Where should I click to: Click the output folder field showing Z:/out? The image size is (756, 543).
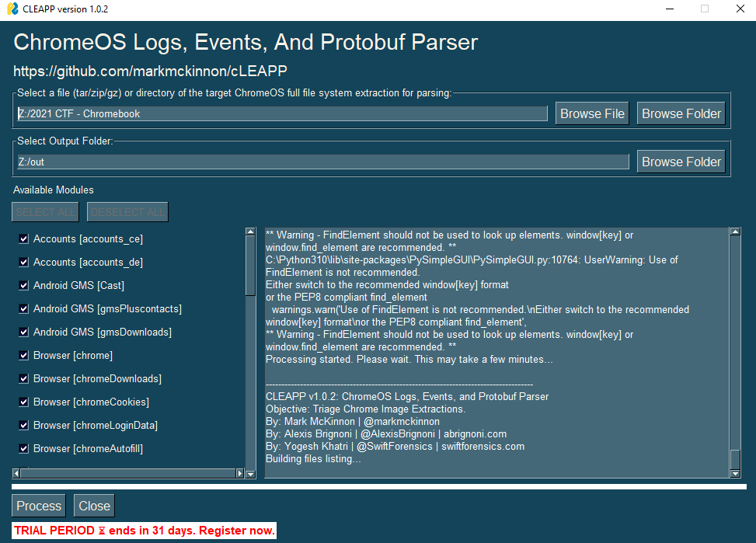tap(323, 162)
